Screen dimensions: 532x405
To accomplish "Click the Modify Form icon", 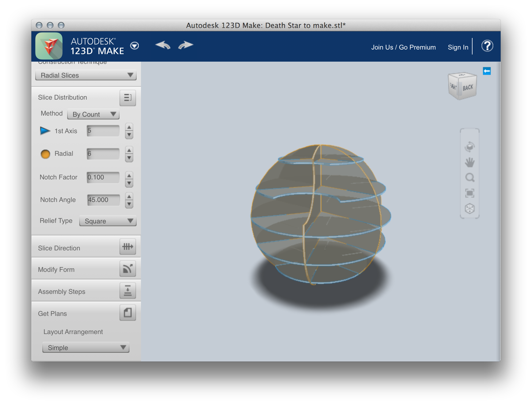I will pos(127,269).
